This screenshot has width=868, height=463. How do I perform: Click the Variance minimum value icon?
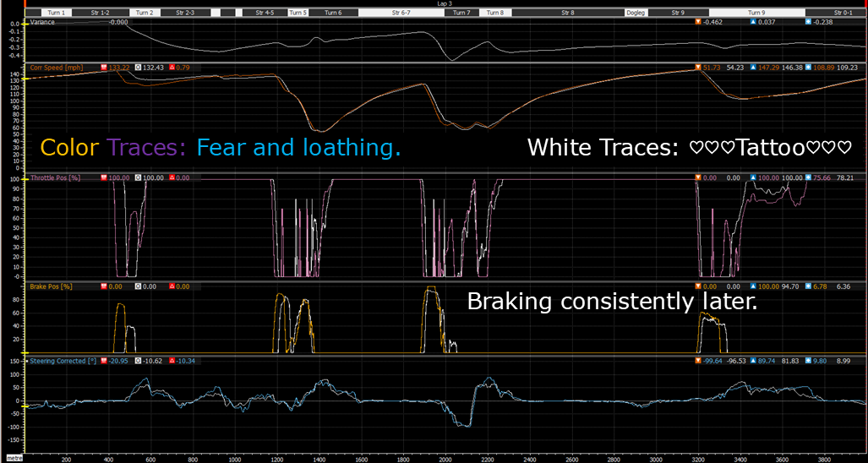point(697,21)
